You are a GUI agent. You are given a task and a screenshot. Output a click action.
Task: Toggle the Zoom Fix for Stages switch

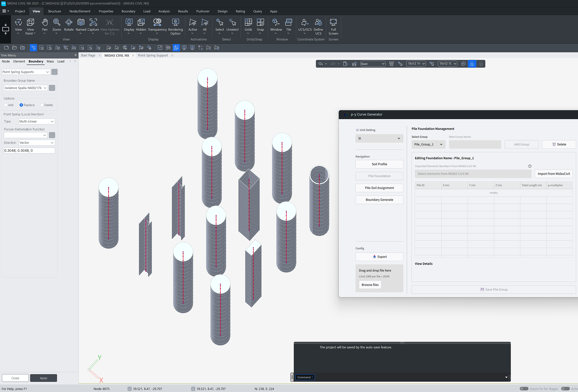524,389
